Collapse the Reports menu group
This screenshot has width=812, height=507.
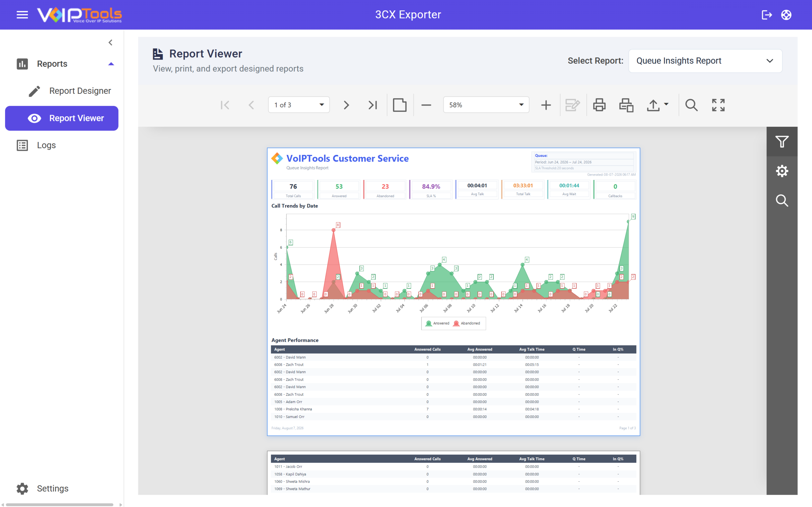click(x=111, y=64)
